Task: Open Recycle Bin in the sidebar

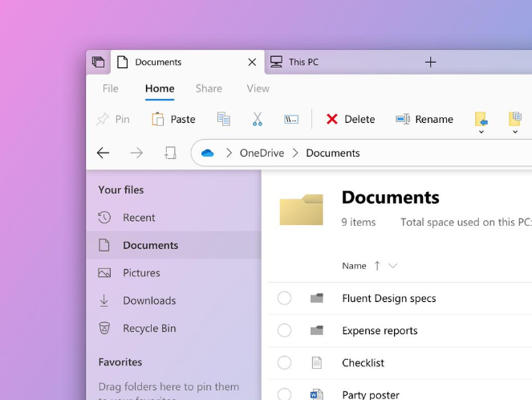Action: [x=173, y=329]
